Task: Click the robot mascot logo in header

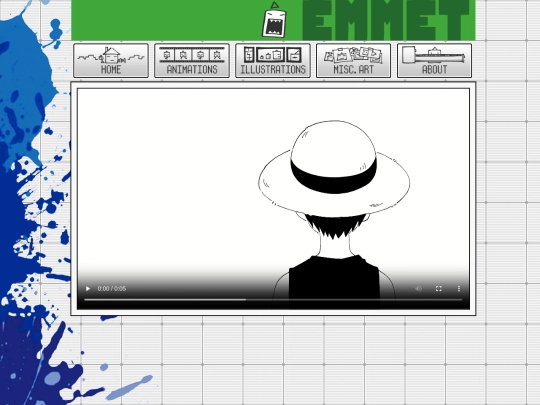Action: click(x=274, y=20)
